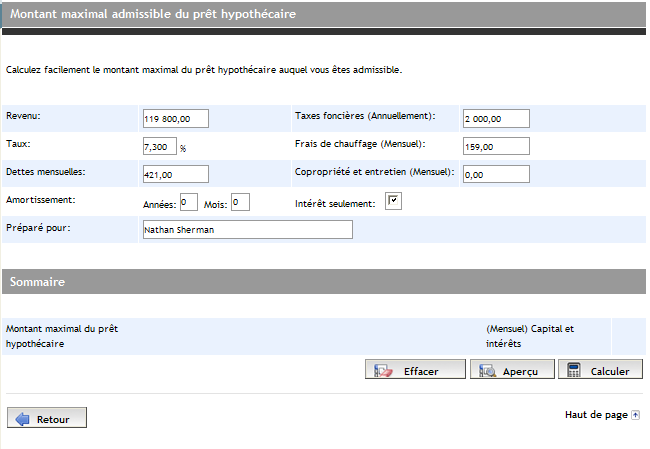
Task: Select the Copropriété et entretien field
Action: pos(496,174)
